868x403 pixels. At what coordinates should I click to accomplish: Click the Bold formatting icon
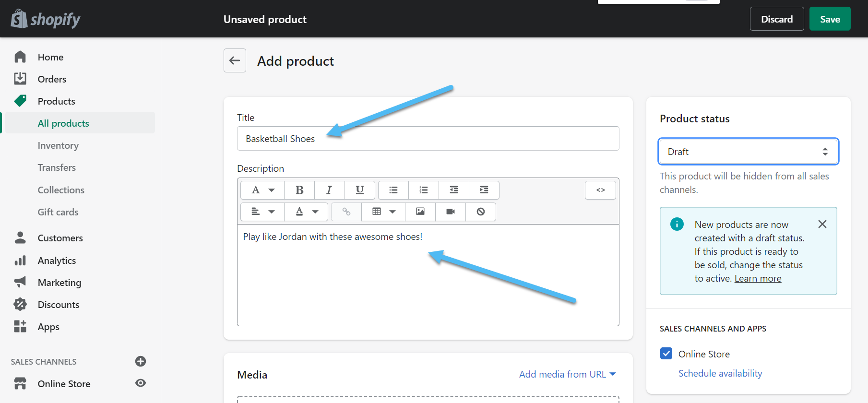(299, 190)
